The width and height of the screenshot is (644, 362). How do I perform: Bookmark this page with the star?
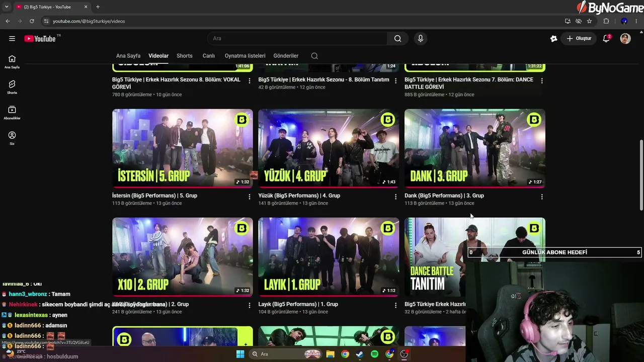tap(589, 21)
